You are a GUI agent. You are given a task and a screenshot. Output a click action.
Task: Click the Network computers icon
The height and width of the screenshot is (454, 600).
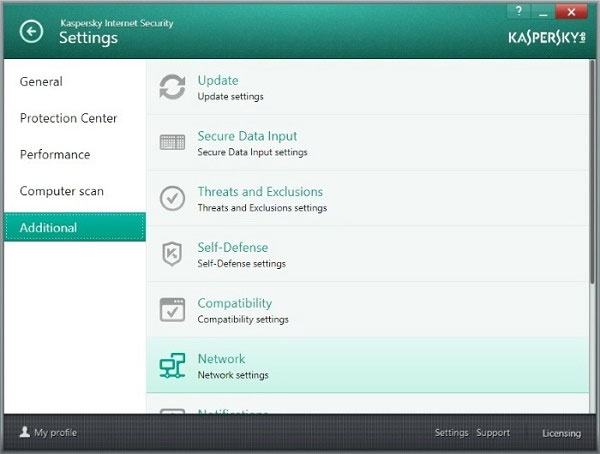(172, 366)
